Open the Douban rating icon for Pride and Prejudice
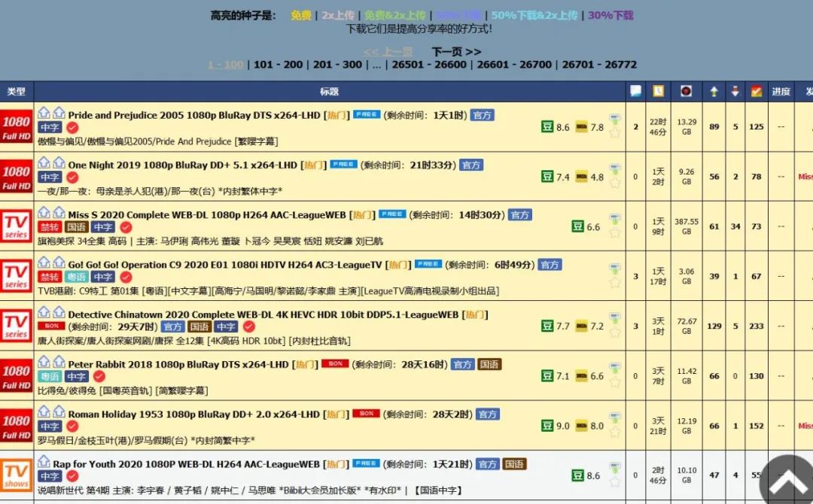Screen dimensions: 813x504 [547, 127]
